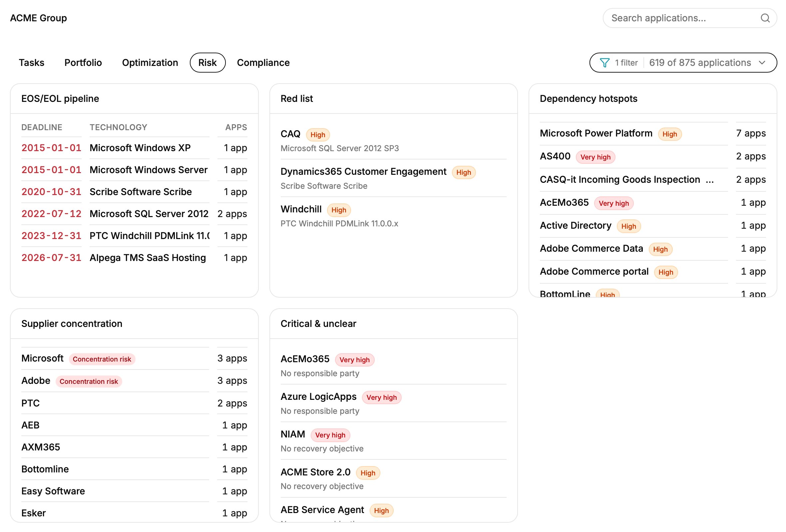
Task: Select the AS400 dependency hotspot
Action: (x=653, y=156)
